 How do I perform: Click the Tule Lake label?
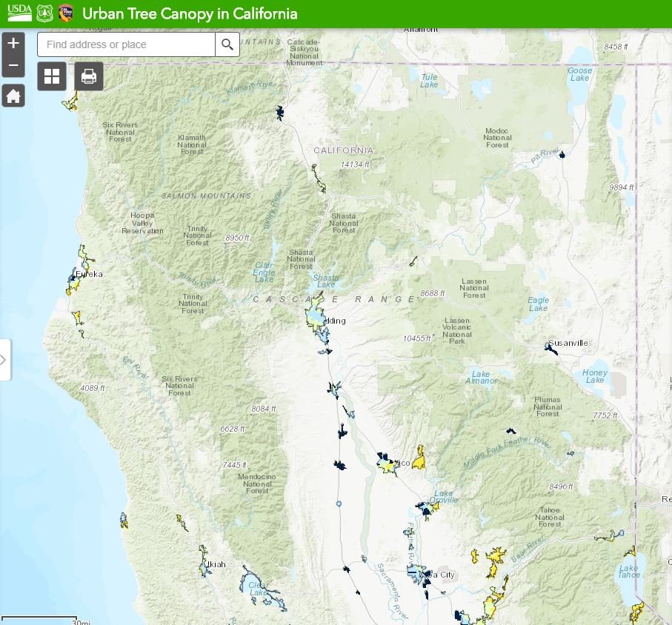[x=429, y=81]
